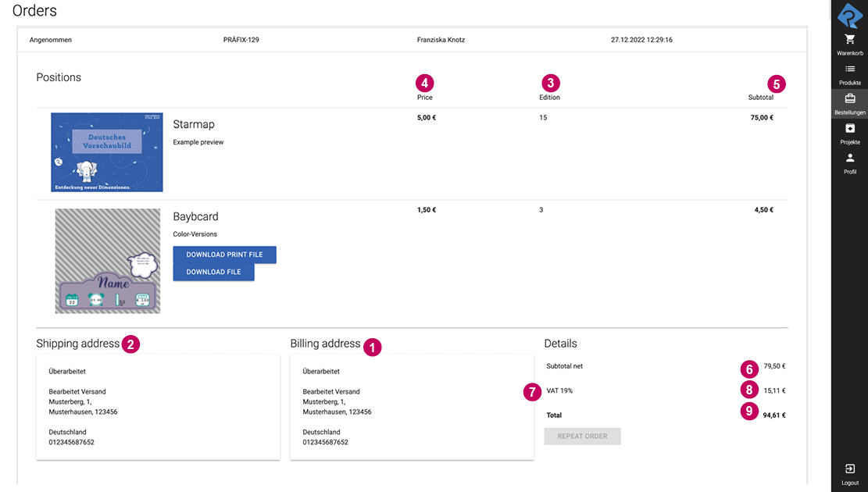868x492 pixels.
Task: Click the Subtotal column header
Action: pos(760,97)
